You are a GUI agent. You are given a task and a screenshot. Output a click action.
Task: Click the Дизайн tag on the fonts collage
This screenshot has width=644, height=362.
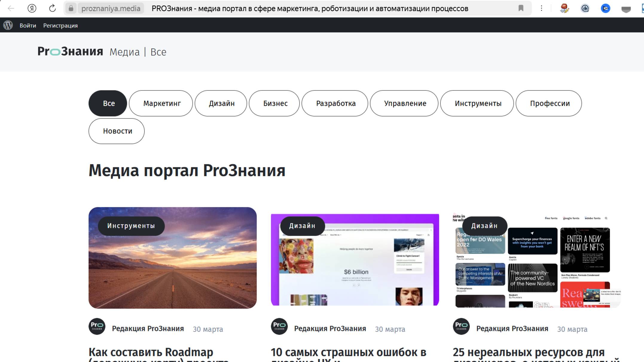click(485, 226)
